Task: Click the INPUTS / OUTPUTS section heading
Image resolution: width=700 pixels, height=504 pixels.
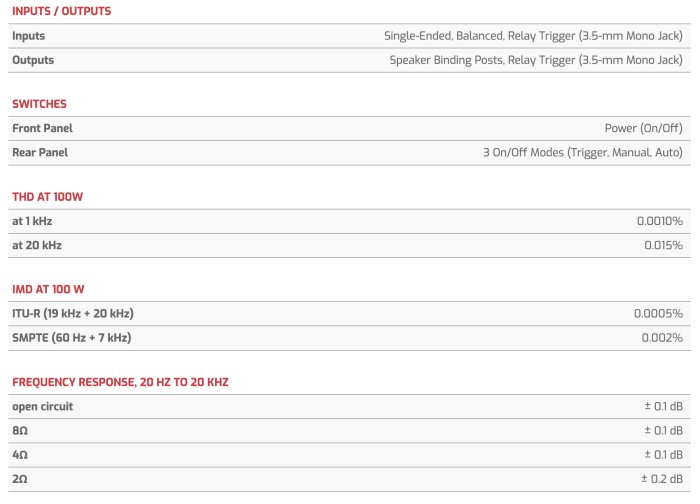Action: (61, 11)
